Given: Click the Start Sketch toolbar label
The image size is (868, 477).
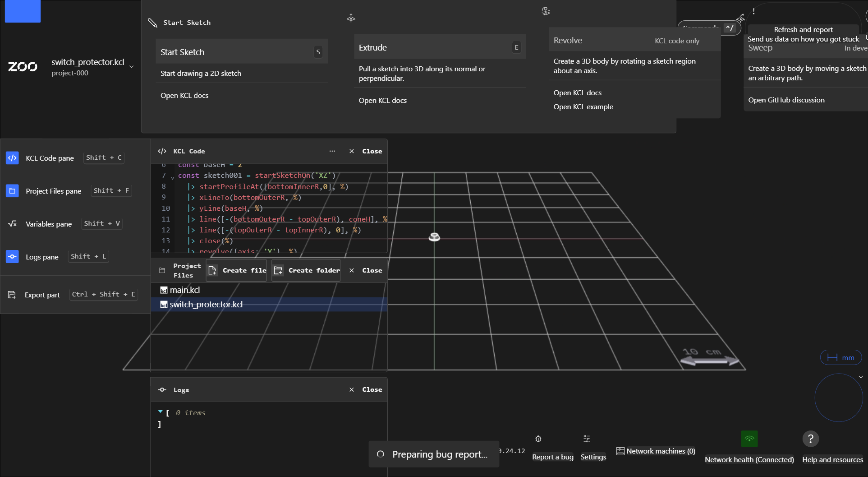Looking at the screenshot, I should click(x=187, y=23).
